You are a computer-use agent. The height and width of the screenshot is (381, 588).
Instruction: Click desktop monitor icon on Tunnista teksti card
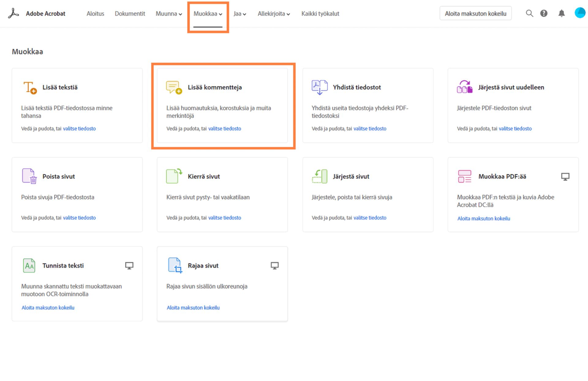click(x=129, y=266)
